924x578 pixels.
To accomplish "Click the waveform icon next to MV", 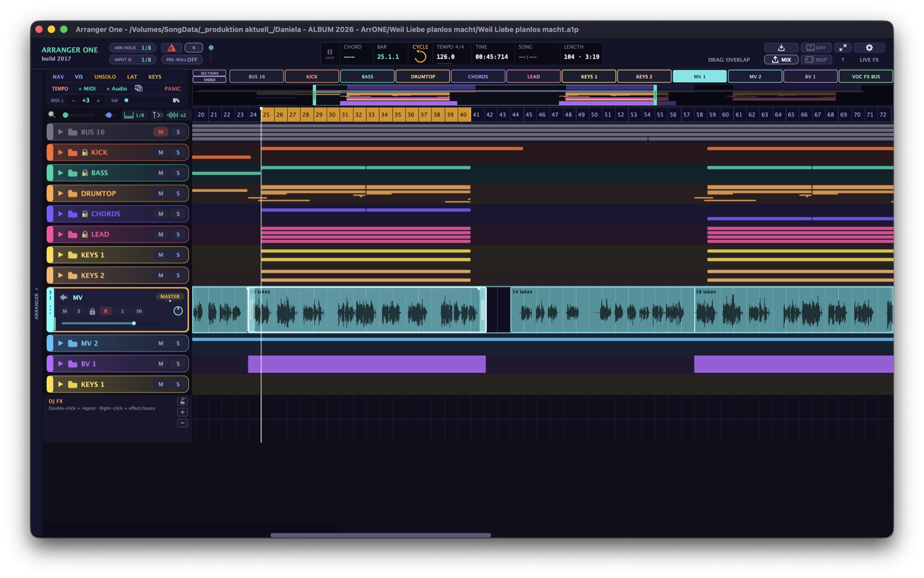I will [x=64, y=297].
